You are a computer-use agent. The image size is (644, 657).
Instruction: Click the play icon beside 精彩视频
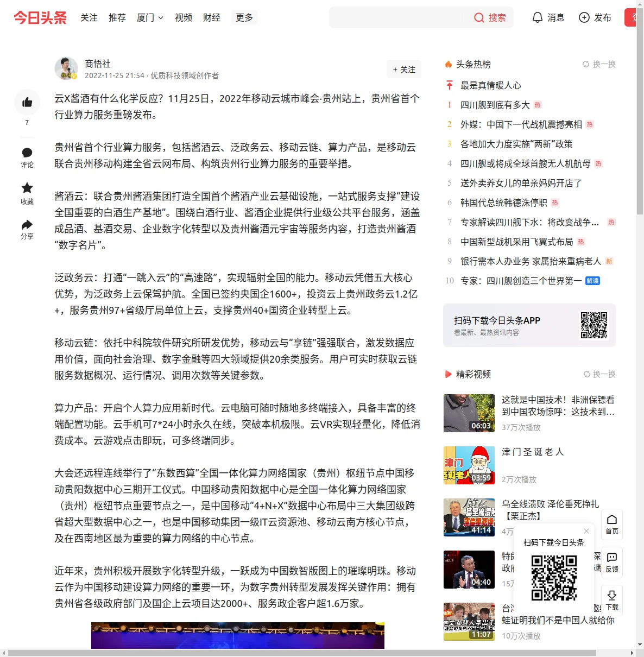449,374
